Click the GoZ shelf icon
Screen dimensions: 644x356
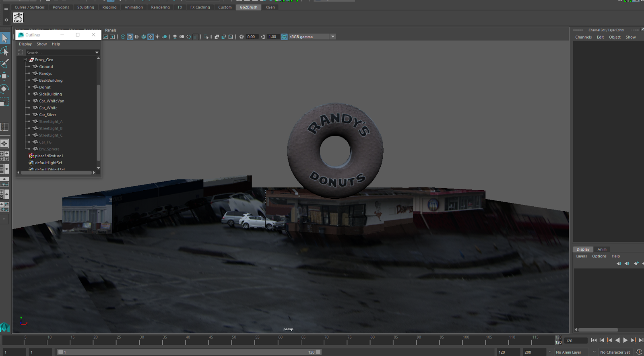point(18,17)
